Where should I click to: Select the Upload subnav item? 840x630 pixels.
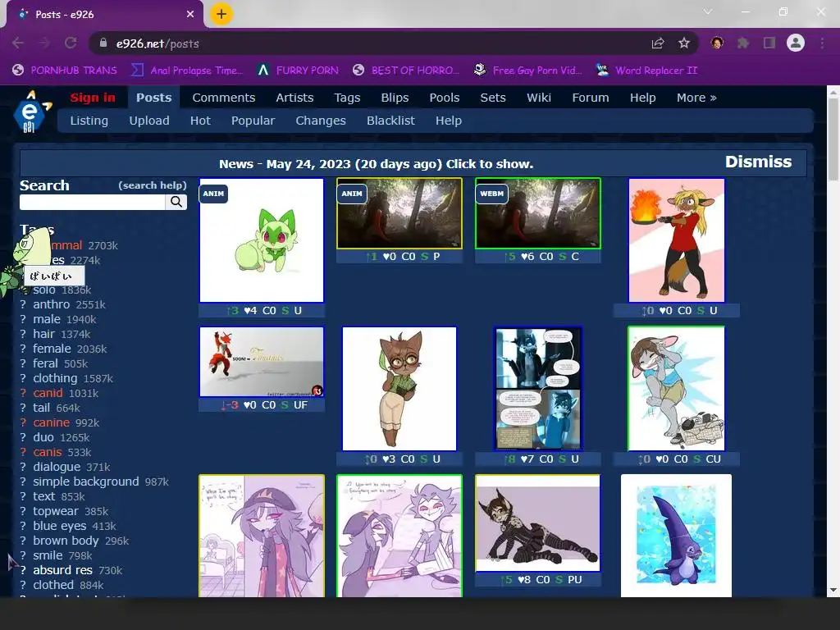pyautogui.click(x=149, y=121)
